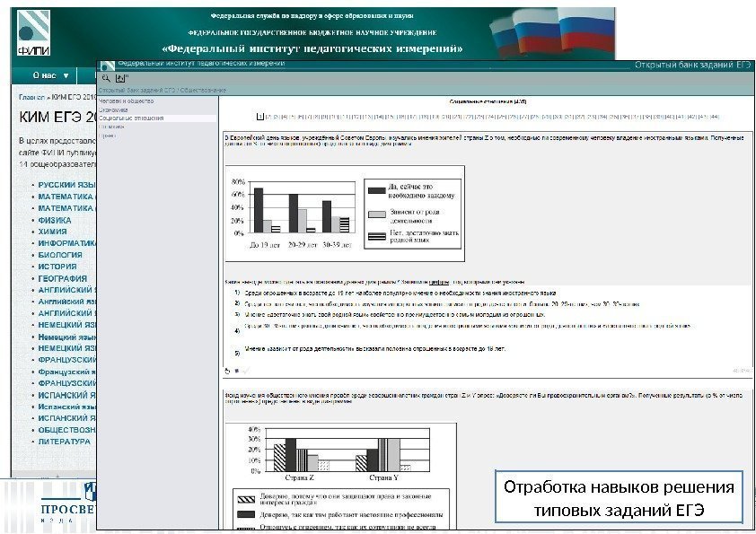The height and width of the screenshot is (534, 756).
Task: Click 'Социальные отношения' heading above the pagination
Action: click(488, 101)
